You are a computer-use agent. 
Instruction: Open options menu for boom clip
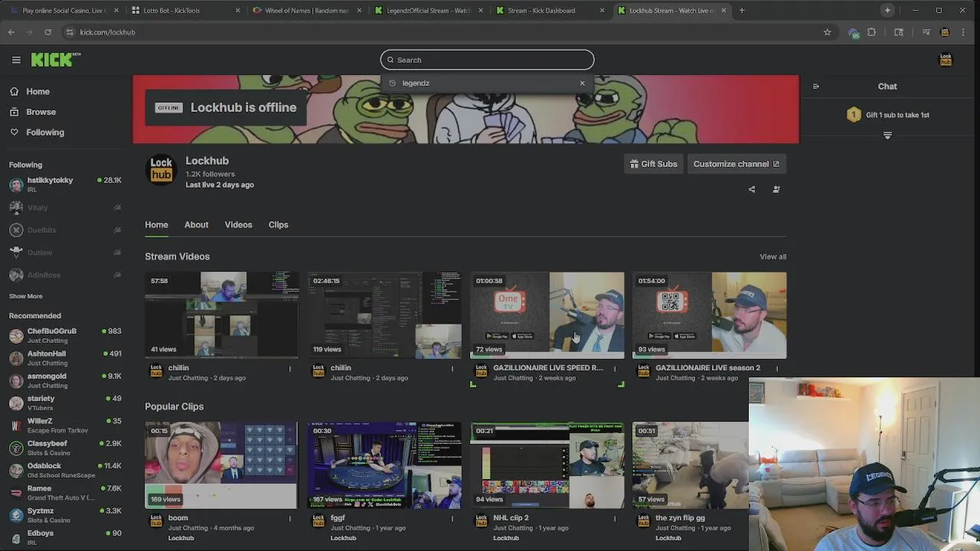click(289, 519)
